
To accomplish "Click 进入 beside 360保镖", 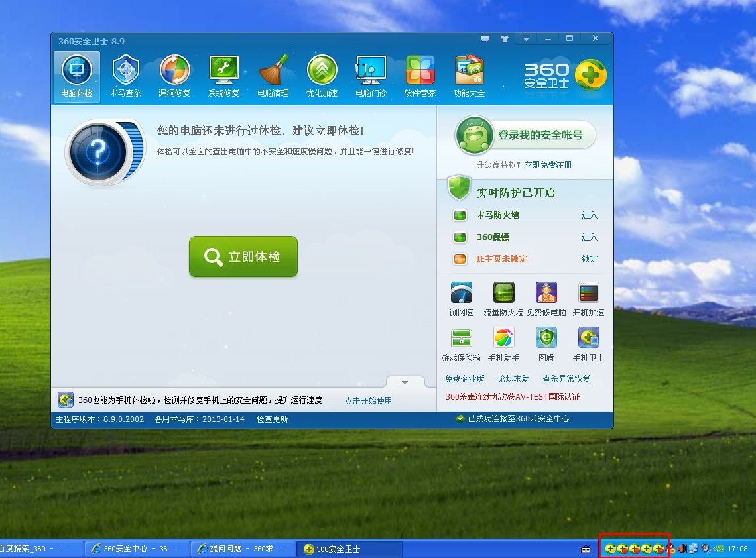I will pos(590,237).
